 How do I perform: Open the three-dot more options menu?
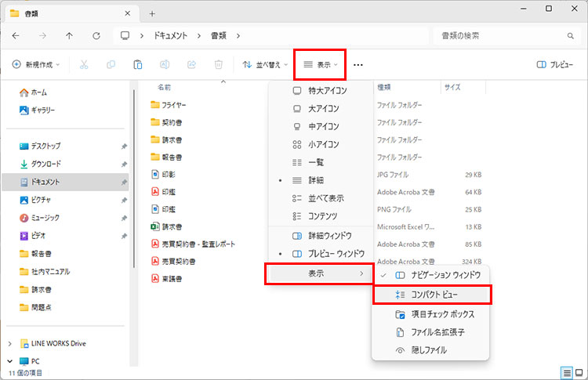click(358, 65)
